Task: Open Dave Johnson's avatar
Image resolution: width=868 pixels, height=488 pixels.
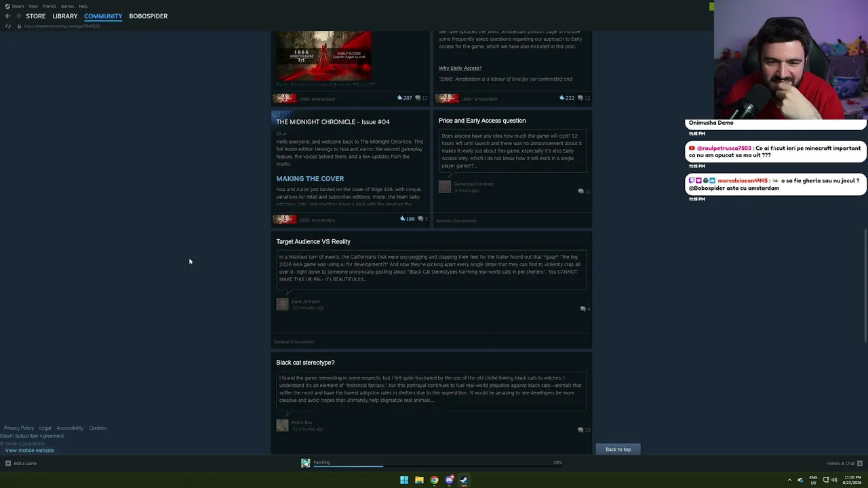Action: tap(282, 304)
